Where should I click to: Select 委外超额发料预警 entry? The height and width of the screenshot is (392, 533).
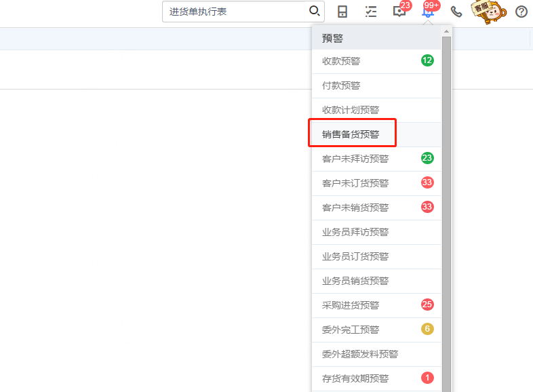pyautogui.click(x=376, y=355)
